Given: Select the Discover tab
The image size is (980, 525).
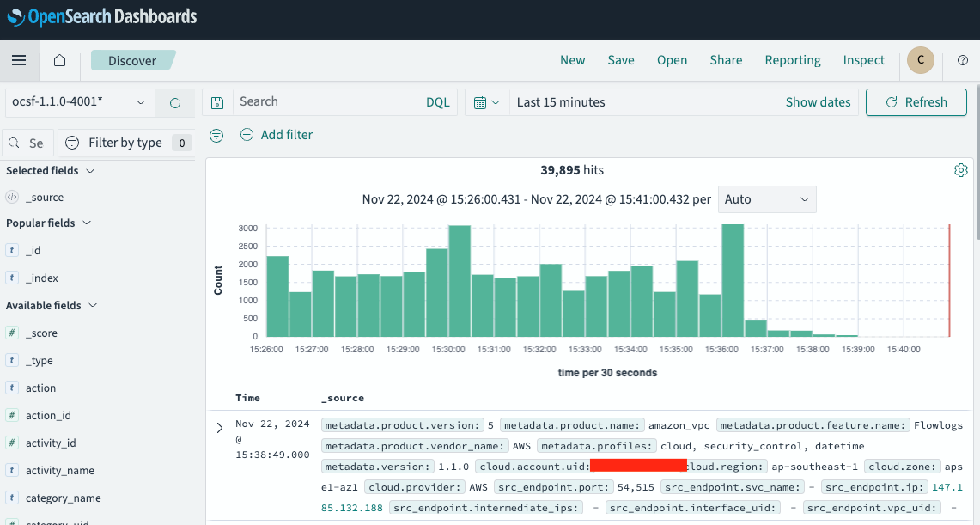Looking at the screenshot, I should (x=132, y=60).
